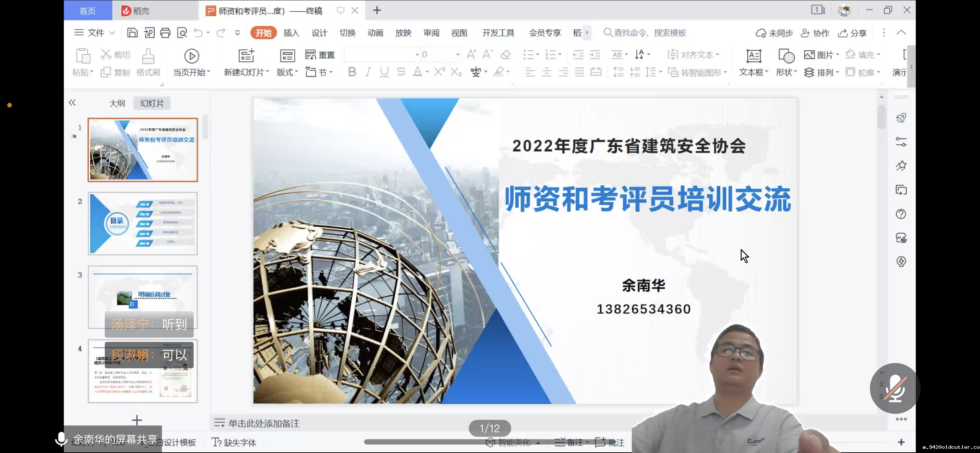Open the help question mark icon in sidebar
The height and width of the screenshot is (453, 980).
[901, 214]
